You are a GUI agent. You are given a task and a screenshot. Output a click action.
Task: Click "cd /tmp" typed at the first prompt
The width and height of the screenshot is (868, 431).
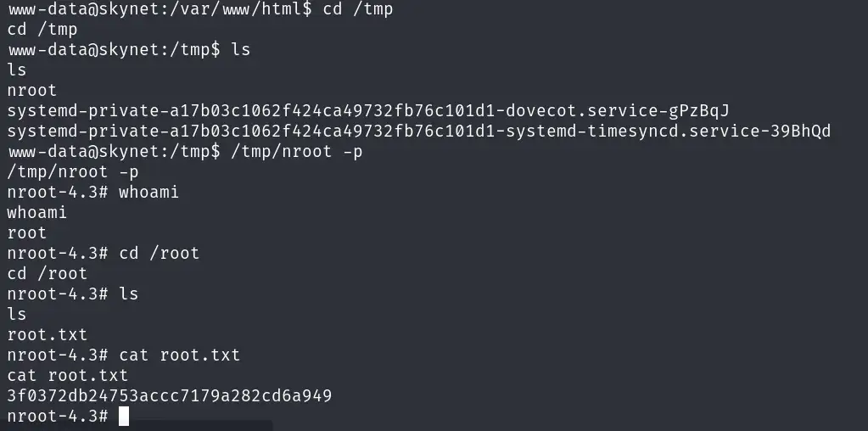[x=358, y=9]
